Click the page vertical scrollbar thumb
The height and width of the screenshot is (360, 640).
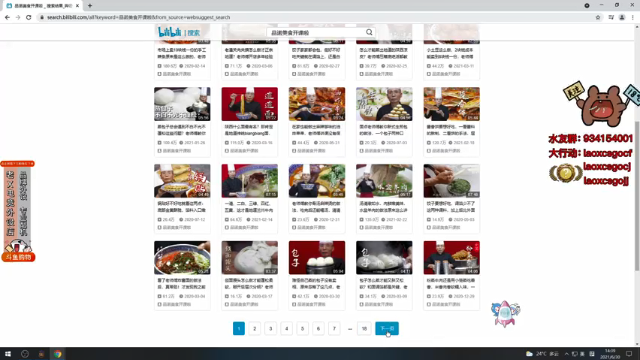(x=637, y=196)
